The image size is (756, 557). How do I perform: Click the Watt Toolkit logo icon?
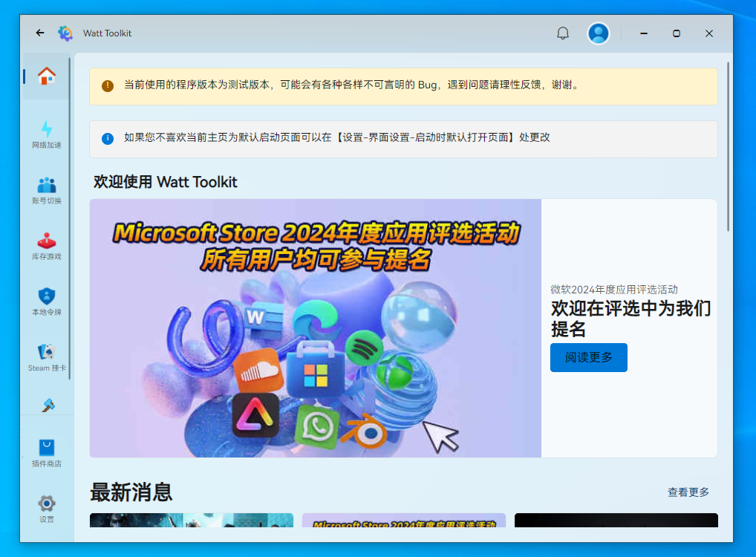[x=65, y=33]
